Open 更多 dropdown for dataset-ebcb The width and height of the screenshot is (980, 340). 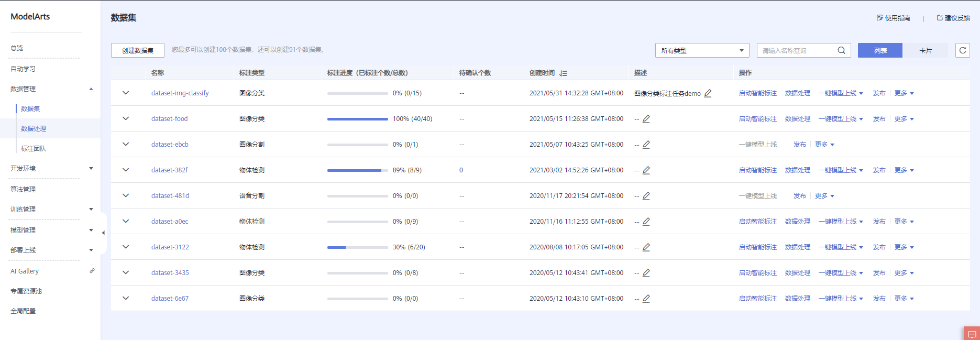click(x=824, y=145)
